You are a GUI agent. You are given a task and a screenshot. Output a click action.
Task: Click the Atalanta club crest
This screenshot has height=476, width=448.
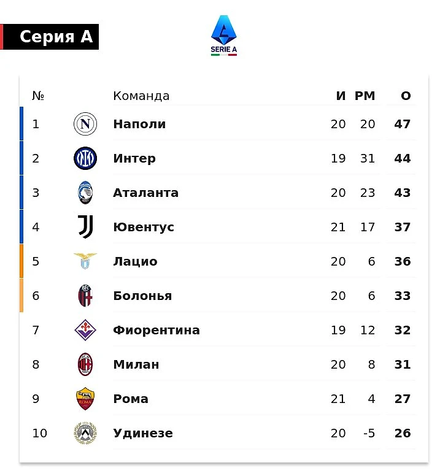85,193
